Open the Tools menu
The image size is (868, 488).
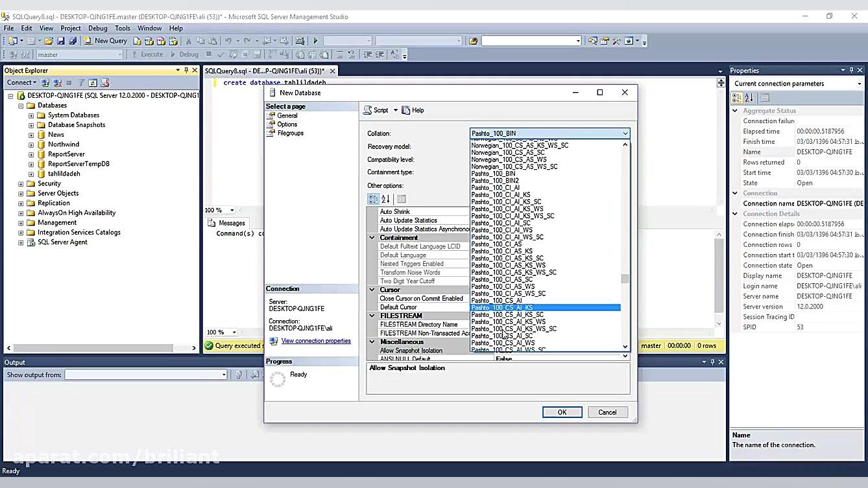123,29
